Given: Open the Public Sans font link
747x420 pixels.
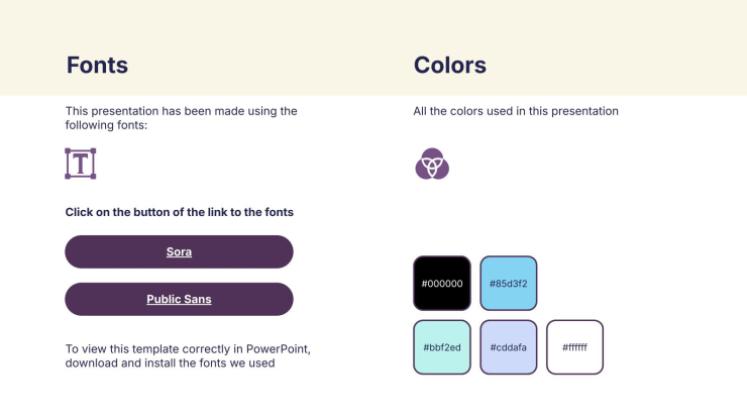Looking at the screenshot, I should (179, 299).
